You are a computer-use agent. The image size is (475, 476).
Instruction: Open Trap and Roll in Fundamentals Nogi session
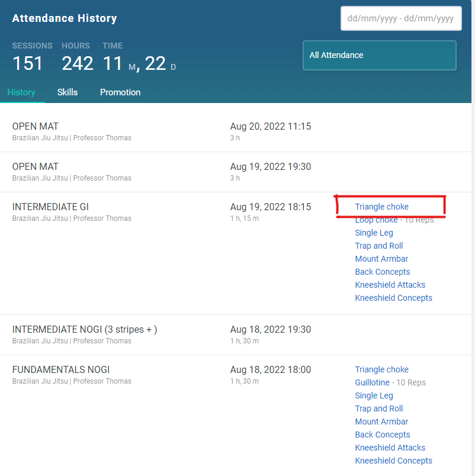tap(379, 409)
